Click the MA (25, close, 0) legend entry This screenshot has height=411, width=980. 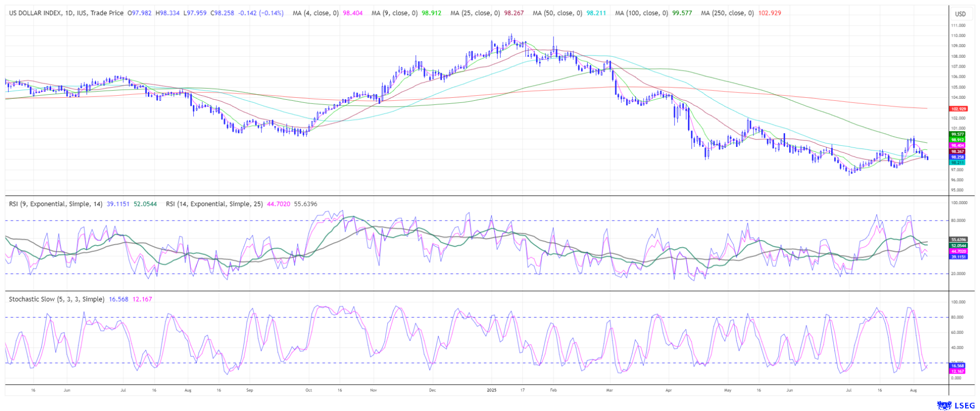tap(475, 13)
